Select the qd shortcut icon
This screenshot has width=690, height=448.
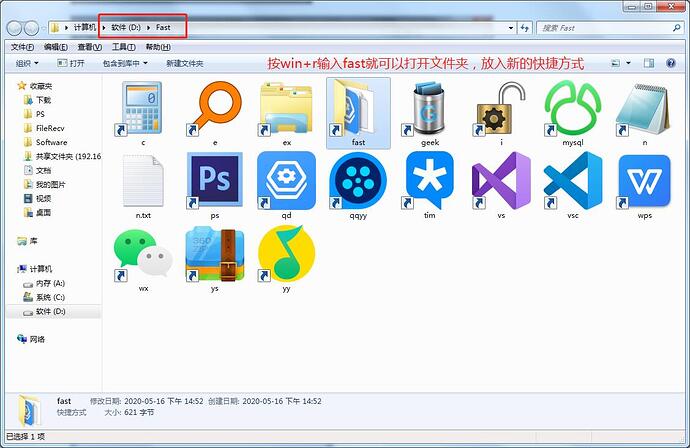tap(286, 185)
